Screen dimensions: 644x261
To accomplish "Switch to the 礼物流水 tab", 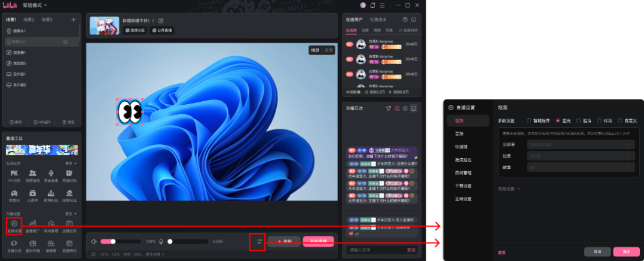I will click(x=379, y=20).
